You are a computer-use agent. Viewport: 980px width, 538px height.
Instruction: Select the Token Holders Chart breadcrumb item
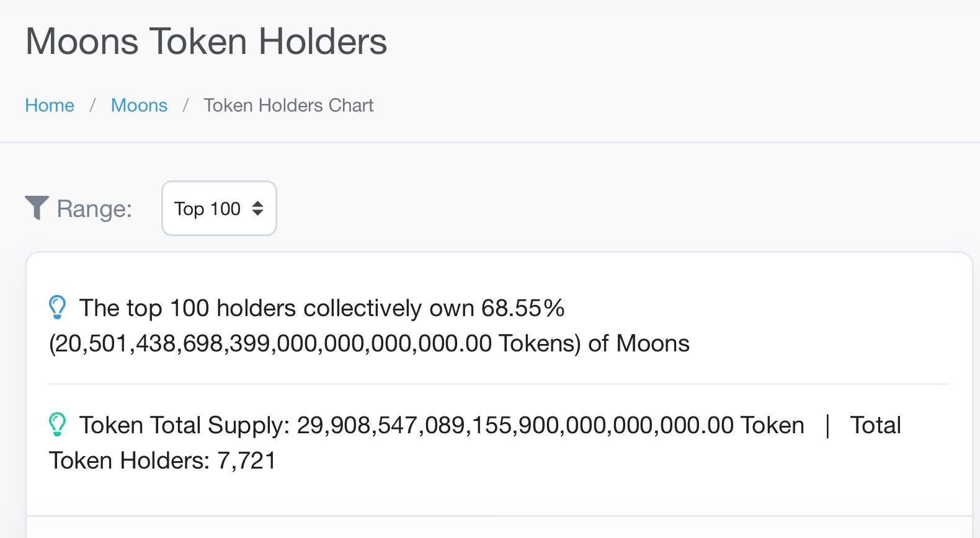(288, 105)
